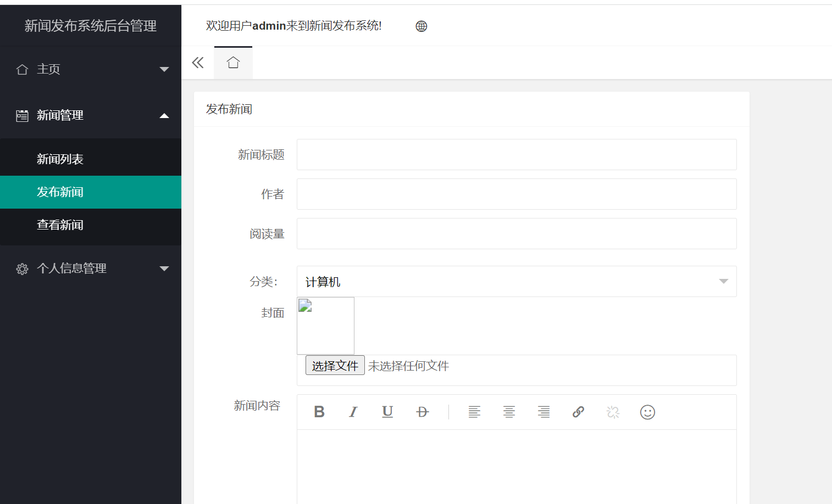This screenshot has height=504, width=832.
Task: Apply italic formatting in editor
Action: (x=353, y=412)
